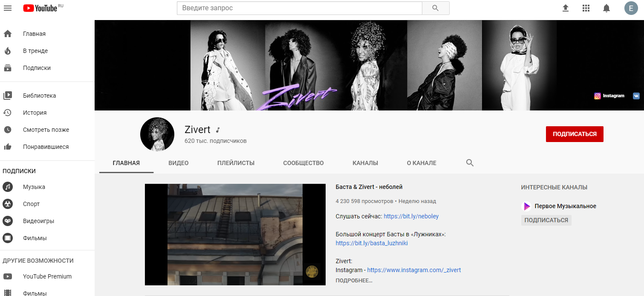The height and width of the screenshot is (296, 644).
Task: Click the 620 тыс. подписчиков text
Action: coord(216,141)
